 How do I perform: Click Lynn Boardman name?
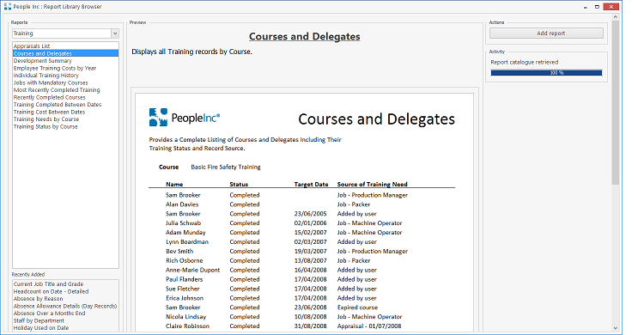[187, 241]
